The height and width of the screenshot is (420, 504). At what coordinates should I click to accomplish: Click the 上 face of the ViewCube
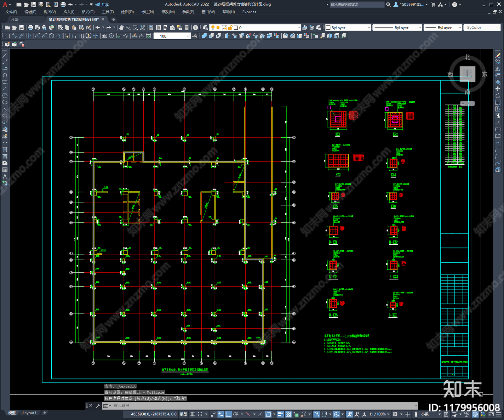tap(467, 74)
